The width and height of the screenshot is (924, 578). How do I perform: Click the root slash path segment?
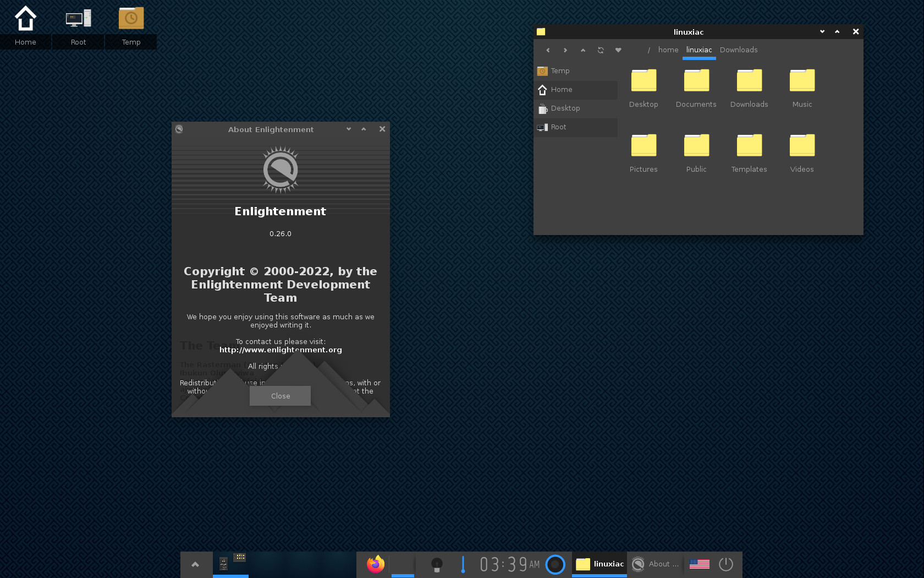[x=649, y=50]
